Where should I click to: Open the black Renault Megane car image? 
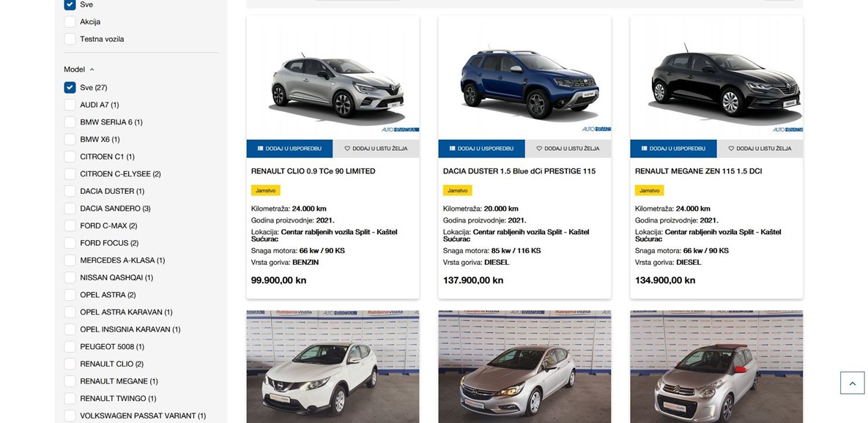pyautogui.click(x=716, y=78)
